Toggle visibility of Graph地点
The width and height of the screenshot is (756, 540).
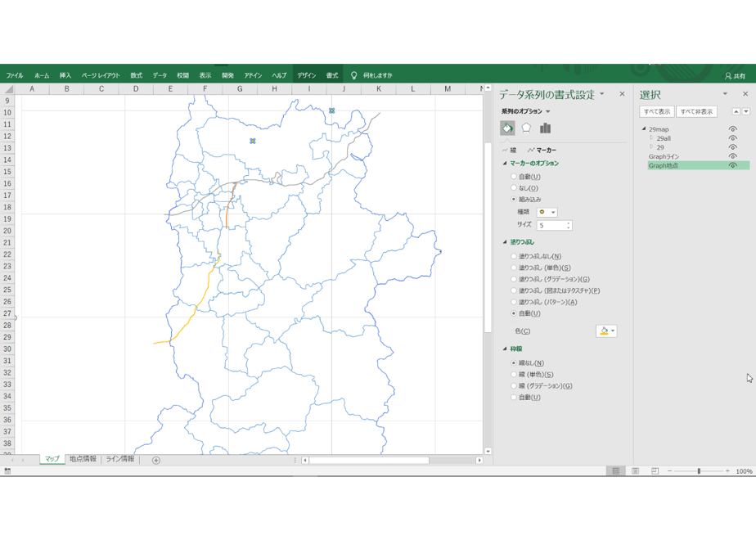pyautogui.click(x=732, y=166)
